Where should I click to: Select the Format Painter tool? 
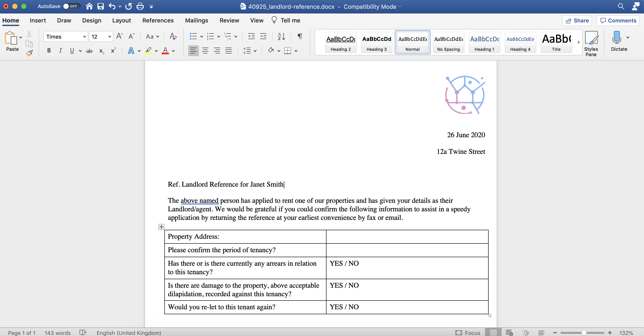(29, 53)
